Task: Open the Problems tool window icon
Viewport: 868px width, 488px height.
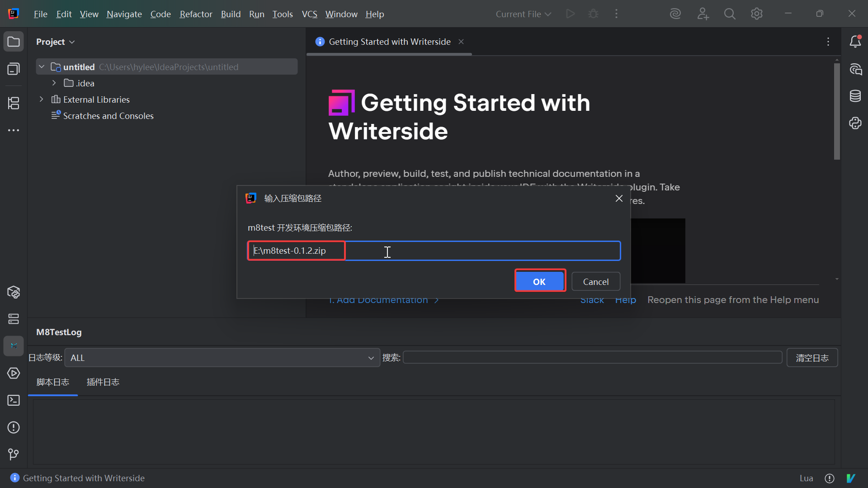Action: [x=14, y=427]
